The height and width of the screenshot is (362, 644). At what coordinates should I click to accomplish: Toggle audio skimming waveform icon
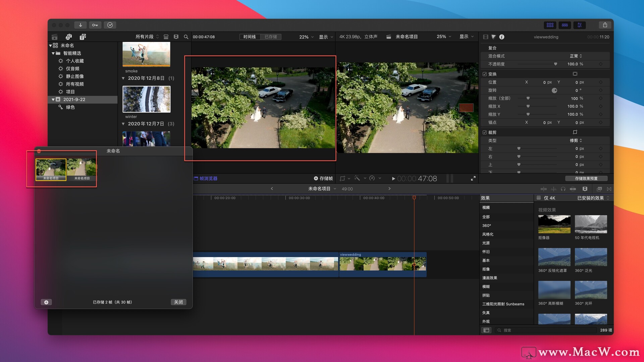(x=553, y=189)
